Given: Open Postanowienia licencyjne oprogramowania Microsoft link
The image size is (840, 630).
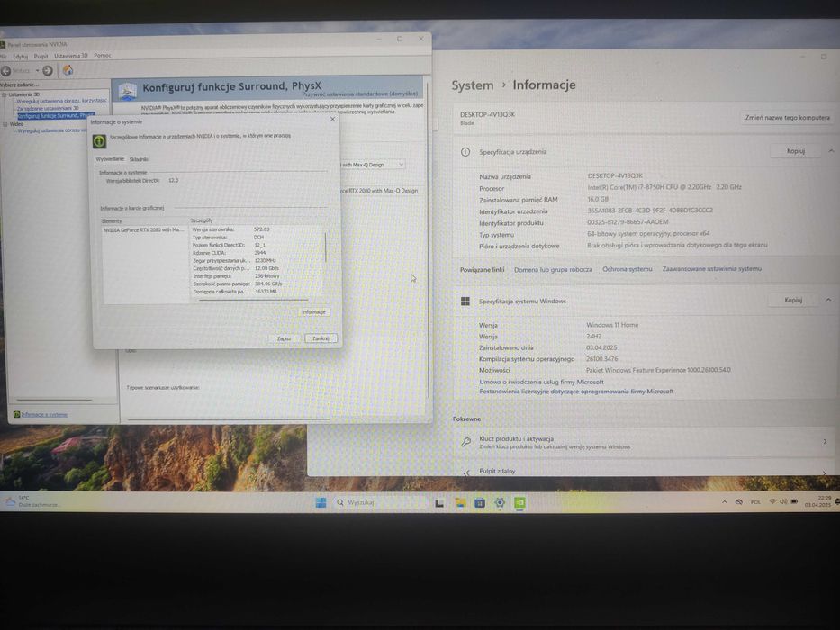Looking at the screenshot, I should point(576,391).
